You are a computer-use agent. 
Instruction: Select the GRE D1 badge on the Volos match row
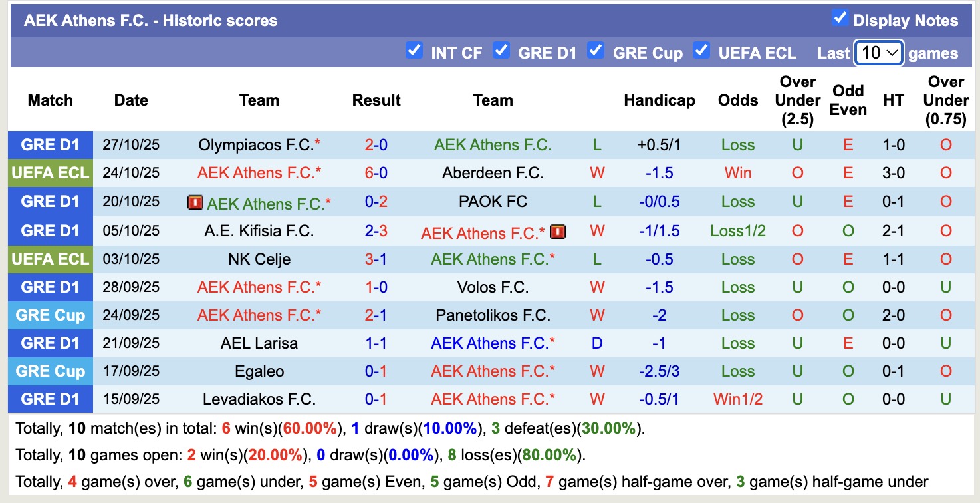pos(50,287)
